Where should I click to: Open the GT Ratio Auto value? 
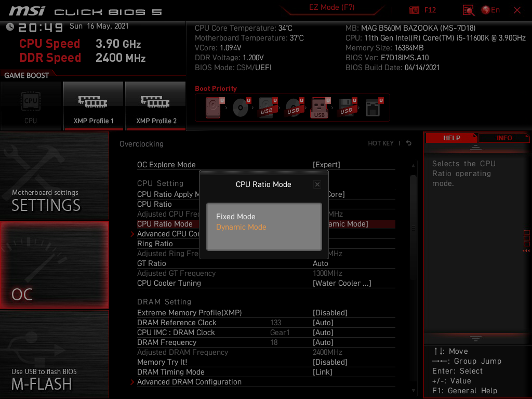point(320,263)
